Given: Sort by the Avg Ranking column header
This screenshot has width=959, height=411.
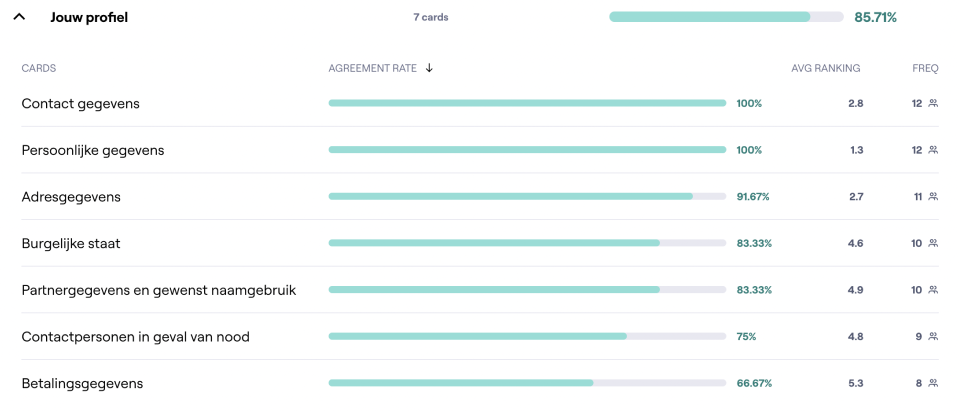Looking at the screenshot, I should pos(825,68).
